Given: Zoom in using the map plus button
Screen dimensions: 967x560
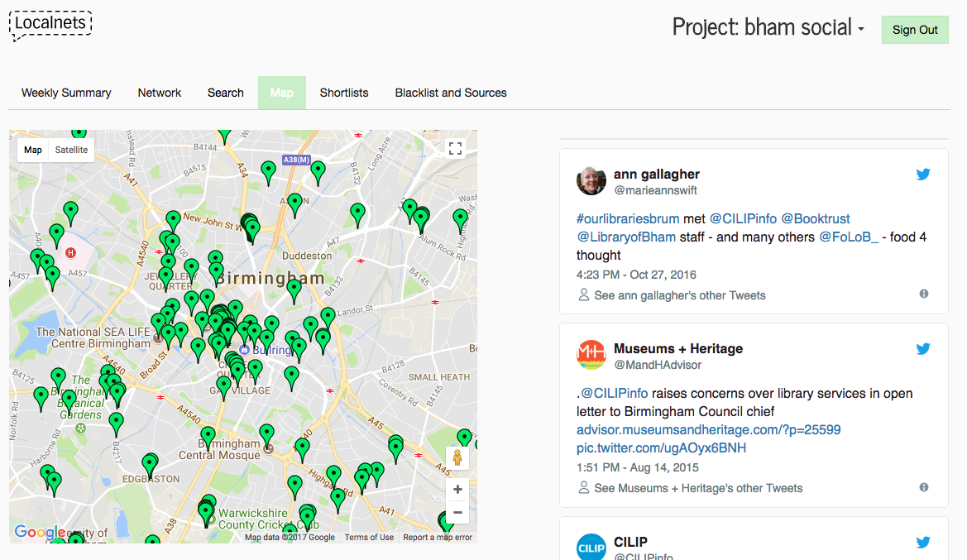Looking at the screenshot, I should pyautogui.click(x=457, y=490).
